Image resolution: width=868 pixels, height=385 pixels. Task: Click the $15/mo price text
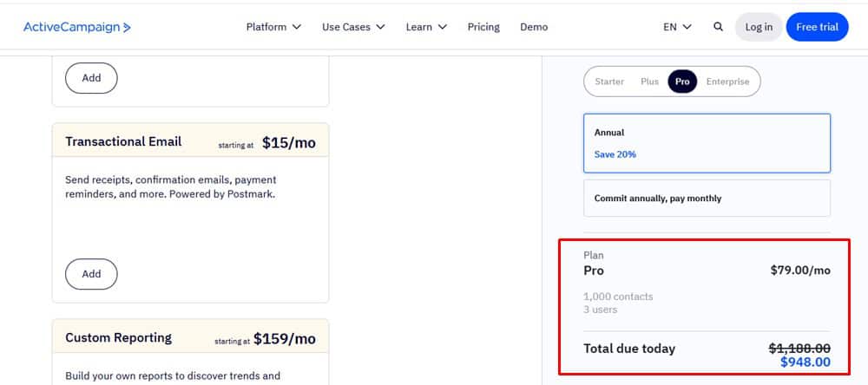tap(289, 143)
